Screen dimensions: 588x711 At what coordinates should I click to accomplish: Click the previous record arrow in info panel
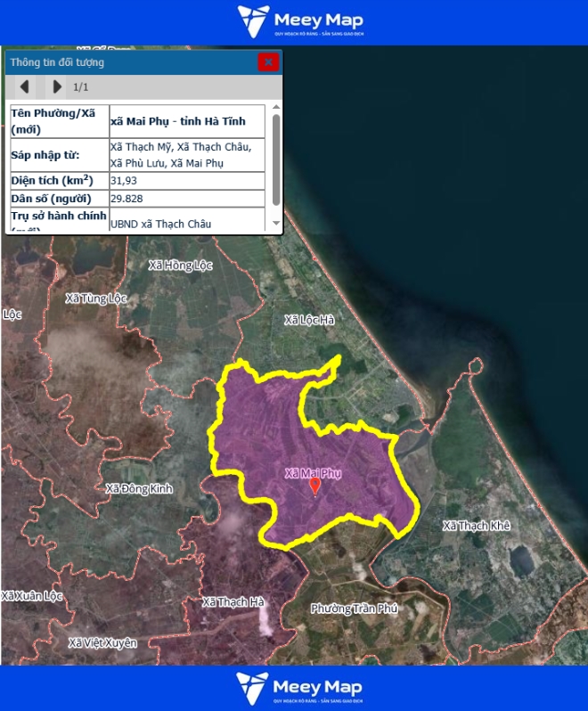[x=25, y=86]
